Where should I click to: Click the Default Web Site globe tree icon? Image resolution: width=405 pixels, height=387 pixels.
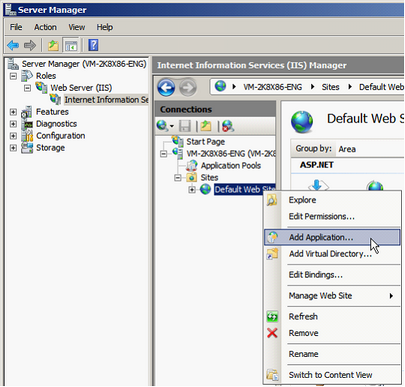point(205,189)
